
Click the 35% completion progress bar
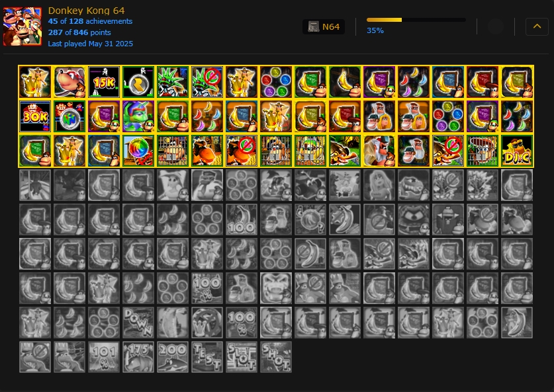pyautogui.click(x=416, y=20)
